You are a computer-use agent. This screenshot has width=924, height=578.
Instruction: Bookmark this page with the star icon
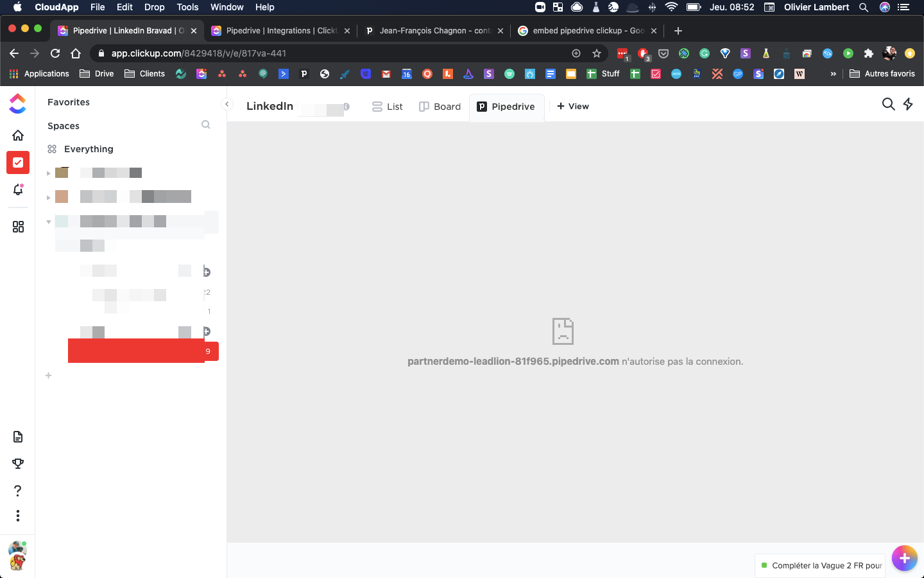coord(597,53)
